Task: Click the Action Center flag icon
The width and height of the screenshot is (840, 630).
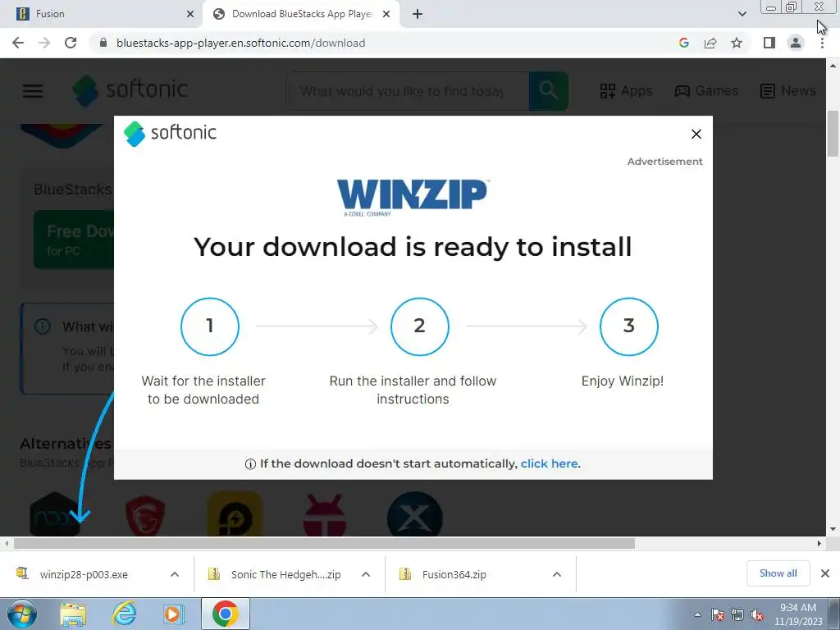Action: point(717,614)
